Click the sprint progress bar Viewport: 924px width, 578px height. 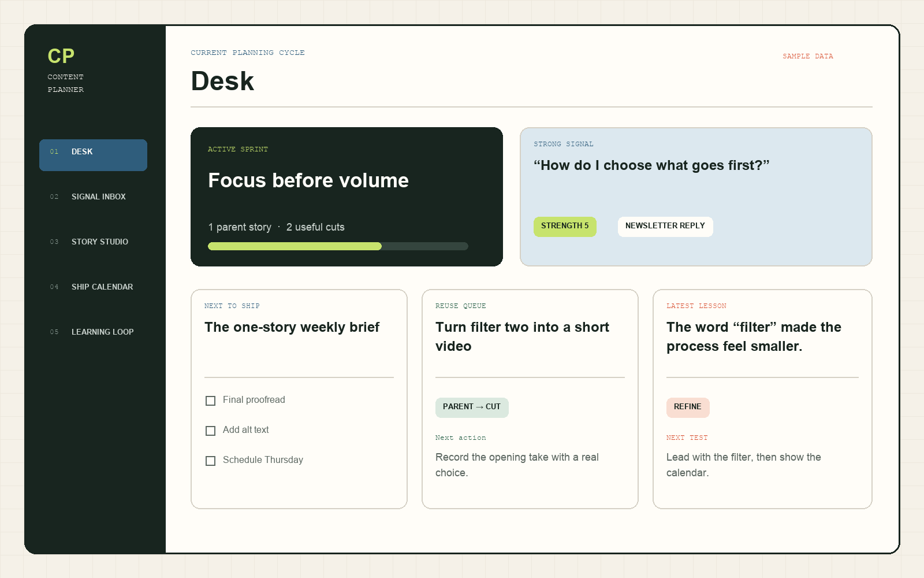click(x=338, y=246)
